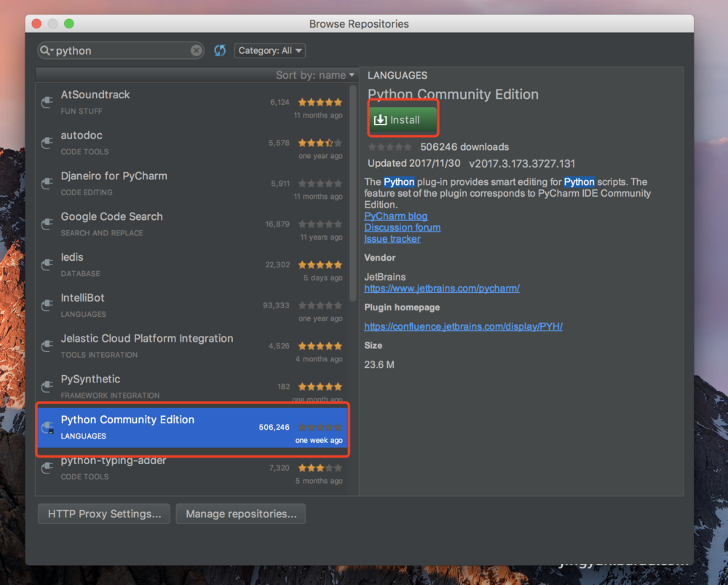The width and height of the screenshot is (728, 585).
Task: Open the search options via the magnifier dropdown
Action: (x=45, y=50)
